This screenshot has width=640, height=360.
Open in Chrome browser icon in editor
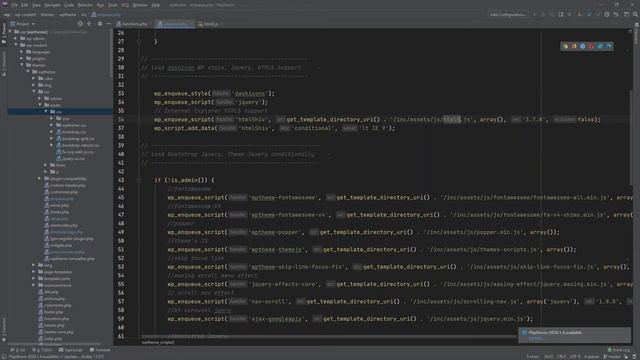565,47
